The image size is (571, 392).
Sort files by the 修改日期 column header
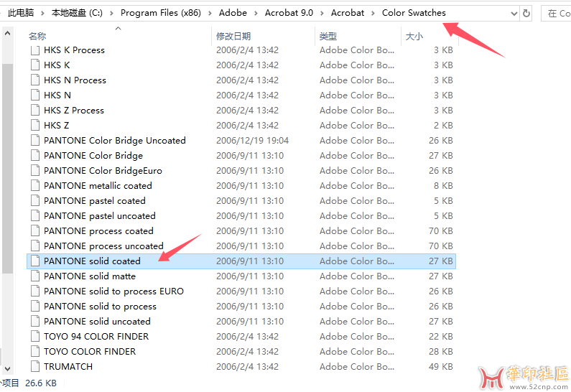pyautogui.click(x=233, y=36)
